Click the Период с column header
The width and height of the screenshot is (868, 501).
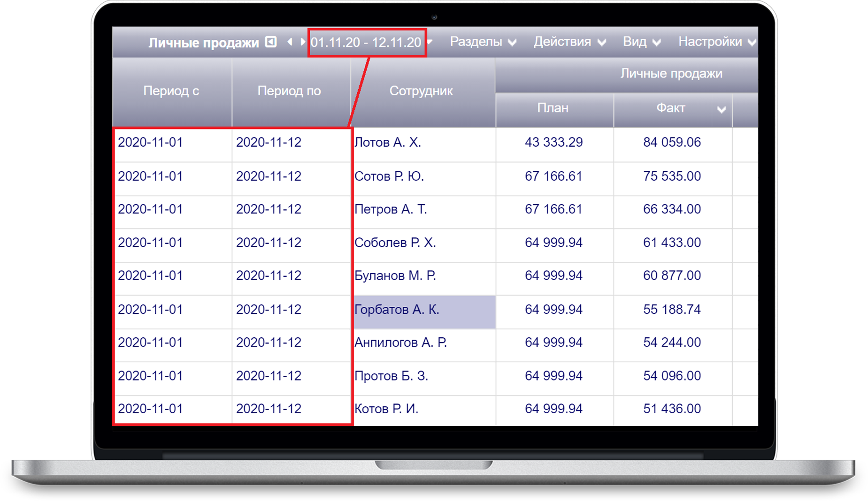click(x=171, y=91)
